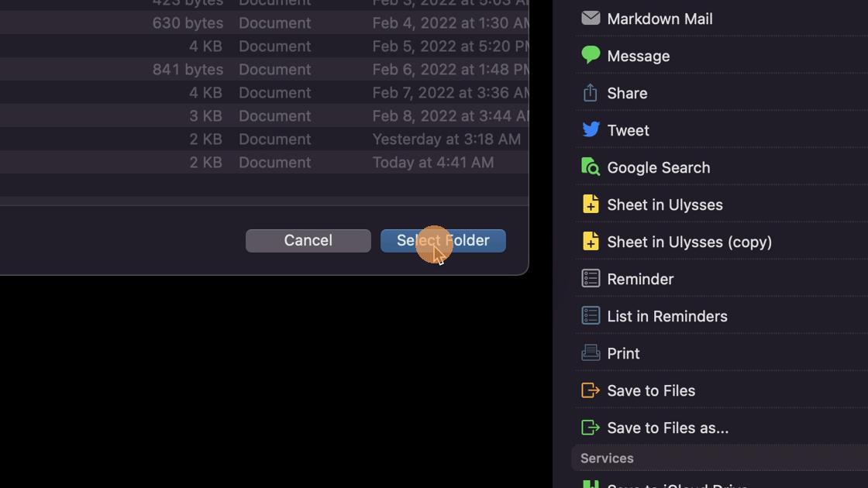
Task: Click the Share arrow icon
Action: click(590, 92)
